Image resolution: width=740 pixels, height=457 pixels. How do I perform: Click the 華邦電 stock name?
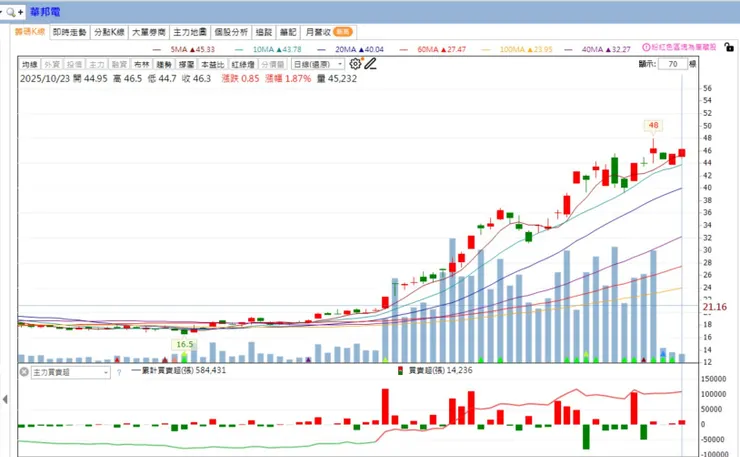(45, 12)
